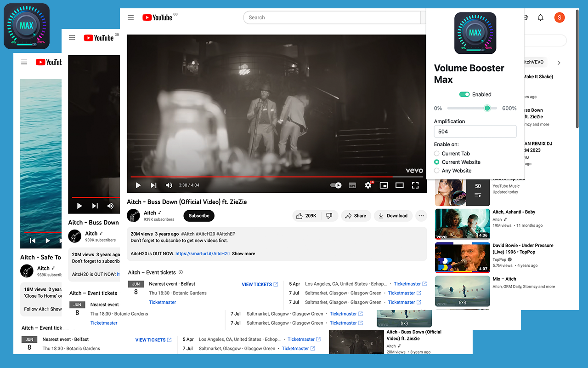Open Aitch channel avatar in back window
Screen dimensions: 588x368
click(27, 271)
